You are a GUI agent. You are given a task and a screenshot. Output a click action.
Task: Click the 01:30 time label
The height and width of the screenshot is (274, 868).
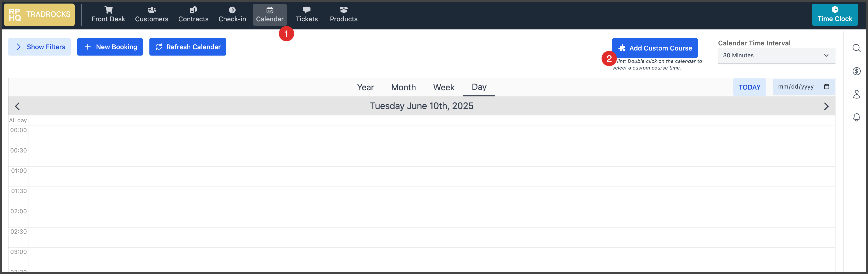[19, 191]
